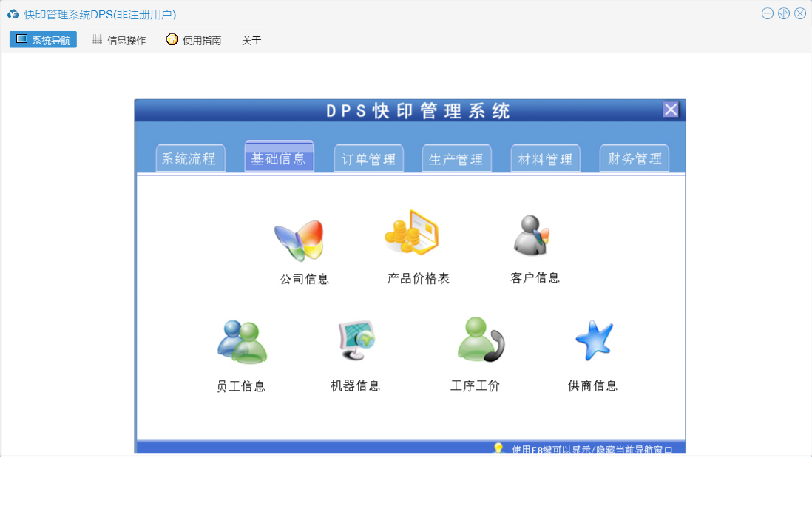Screen dimensions: 812x532
Task: Switch to the 系统流程 tab
Action: coord(190,158)
